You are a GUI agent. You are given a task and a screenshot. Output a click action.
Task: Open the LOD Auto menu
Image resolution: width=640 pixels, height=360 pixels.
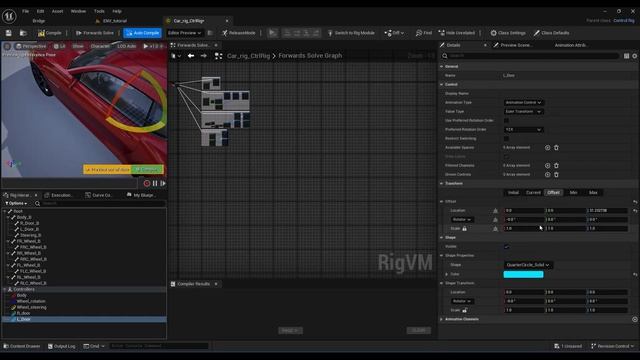[127, 46]
